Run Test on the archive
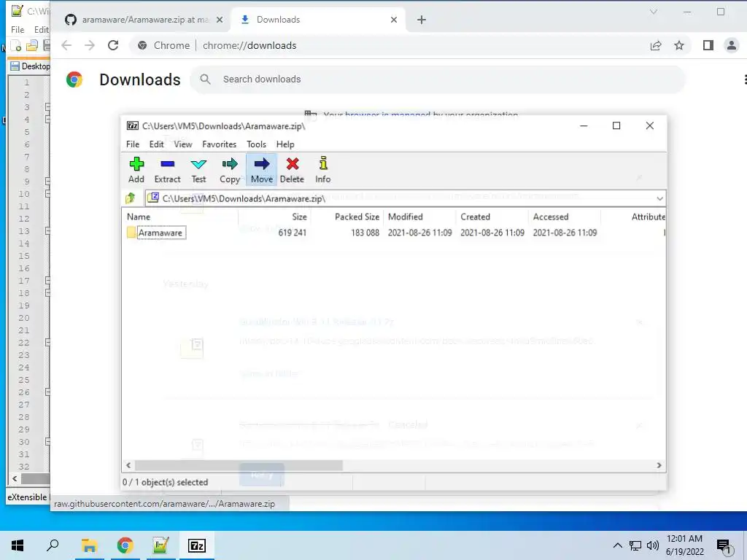The image size is (747, 560). (x=198, y=170)
